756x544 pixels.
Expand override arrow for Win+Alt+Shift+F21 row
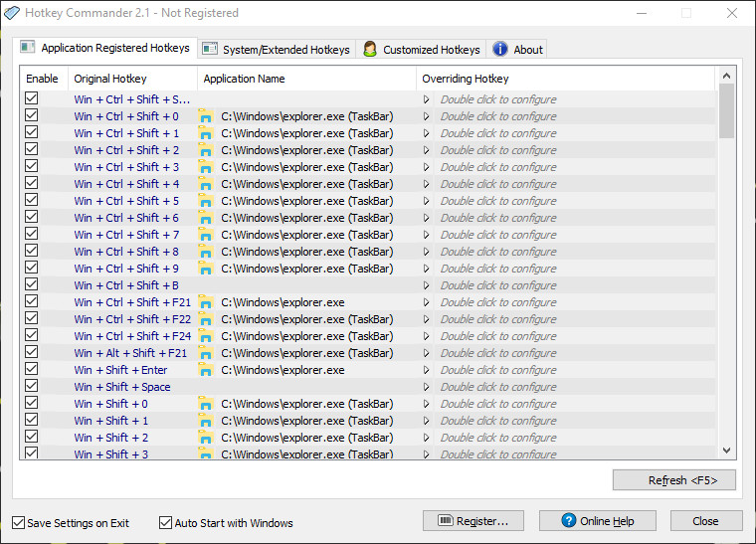pos(426,353)
